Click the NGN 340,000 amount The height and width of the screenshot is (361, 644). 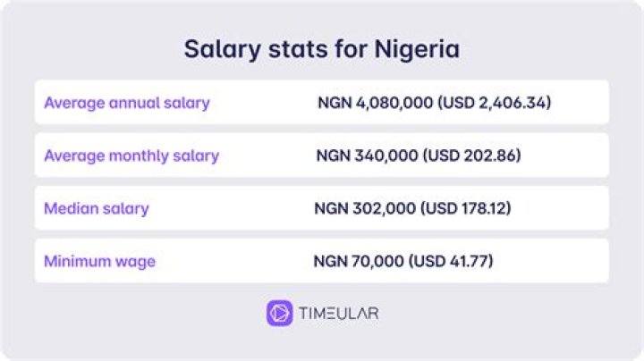[367, 155]
